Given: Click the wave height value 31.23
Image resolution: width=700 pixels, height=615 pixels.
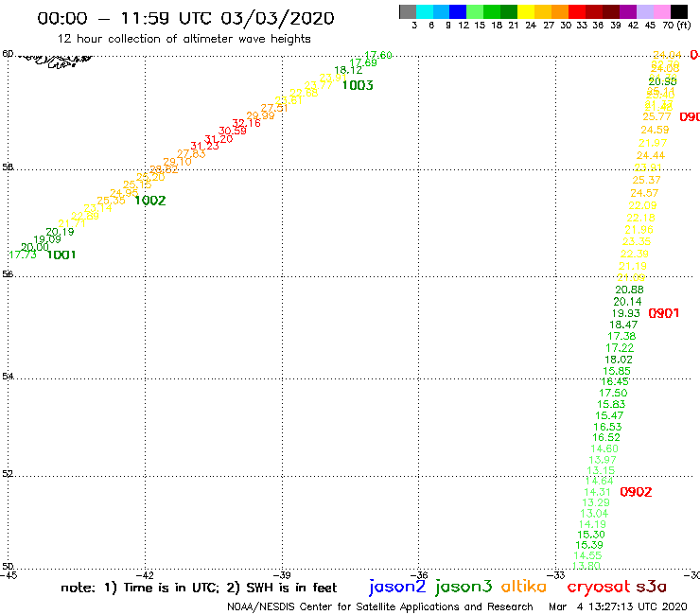Looking at the screenshot, I should point(204,146).
